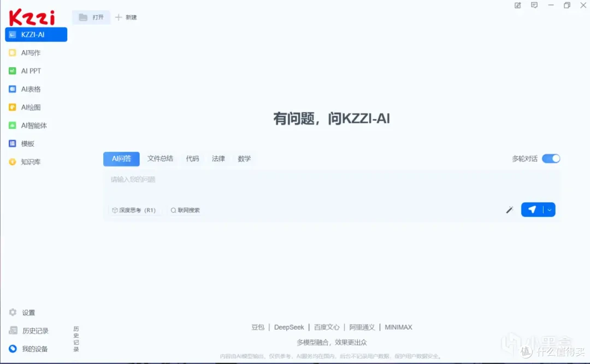Switch to the 文件总结 tab
Viewport: 590px width, 364px height.
[160, 158]
